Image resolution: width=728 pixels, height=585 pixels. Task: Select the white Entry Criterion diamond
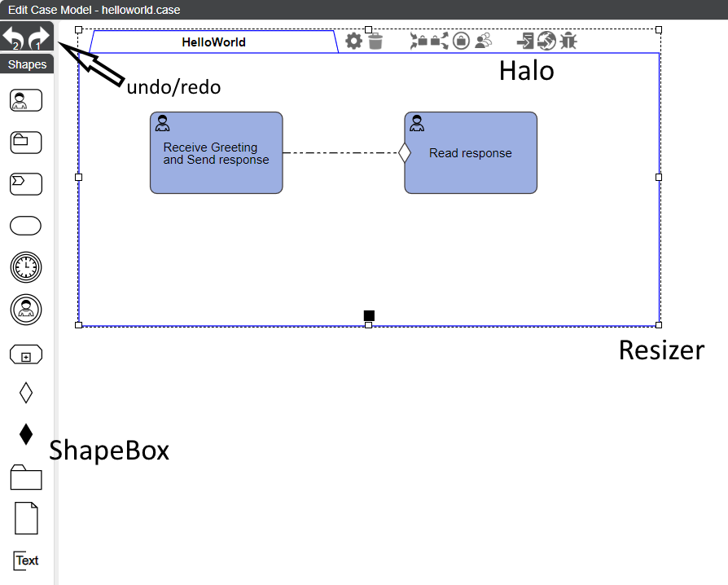(26, 393)
